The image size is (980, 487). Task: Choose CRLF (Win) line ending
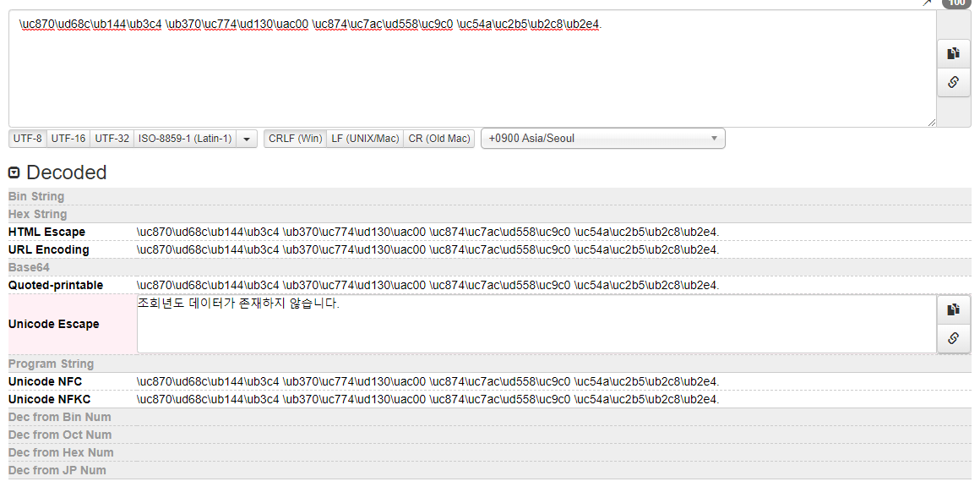[x=296, y=138]
